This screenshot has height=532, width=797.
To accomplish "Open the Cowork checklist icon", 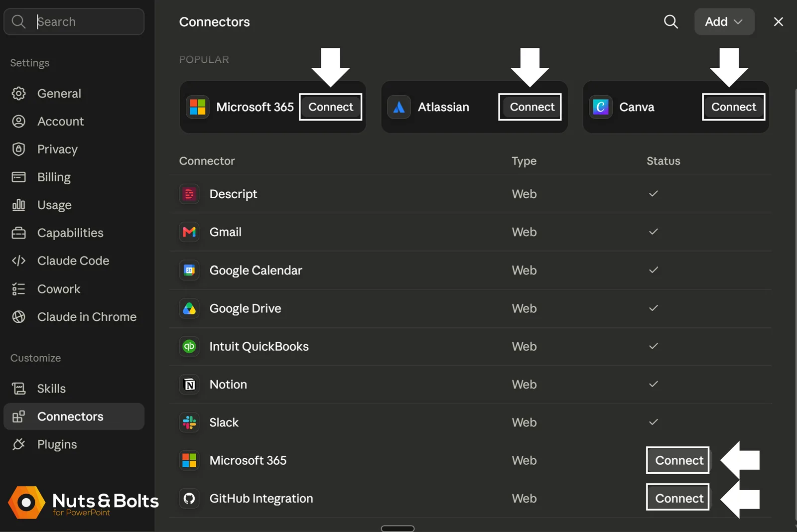I will (18, 289).
